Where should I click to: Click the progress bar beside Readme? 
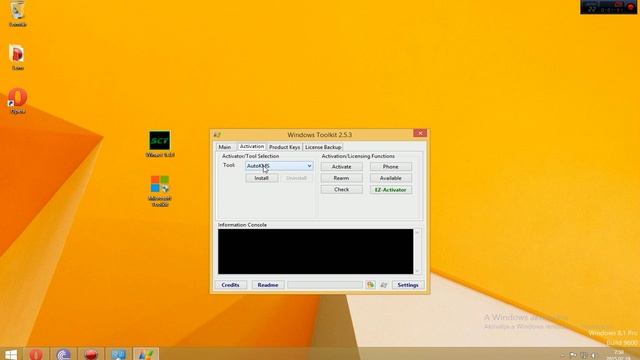(325, 285)
